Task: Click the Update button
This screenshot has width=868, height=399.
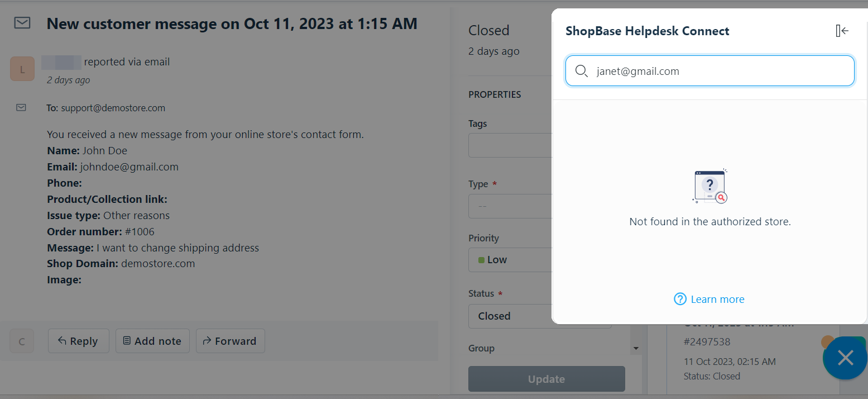Action: (546, 379)
